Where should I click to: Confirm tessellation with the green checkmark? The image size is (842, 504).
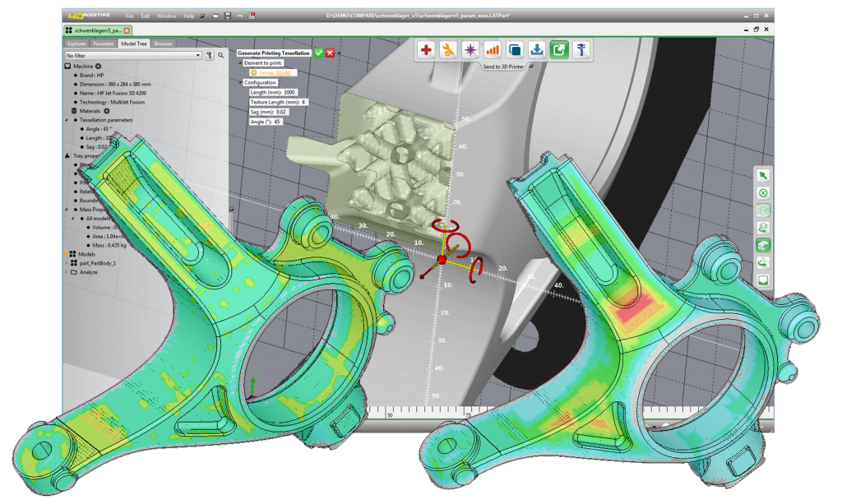coord(319,53)
